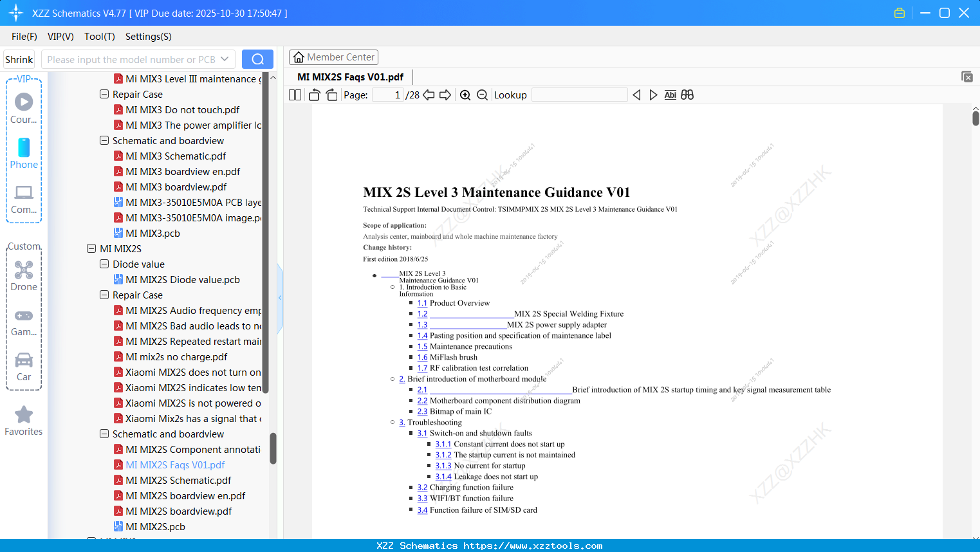The image size is (980, 552).
Task: Close the open PDF tab panel
Action: point(967,77)
